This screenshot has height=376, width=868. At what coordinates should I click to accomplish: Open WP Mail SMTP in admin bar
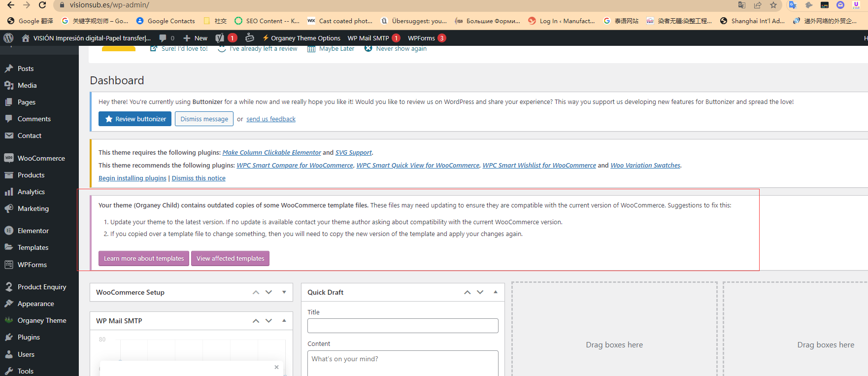[373, 38]
